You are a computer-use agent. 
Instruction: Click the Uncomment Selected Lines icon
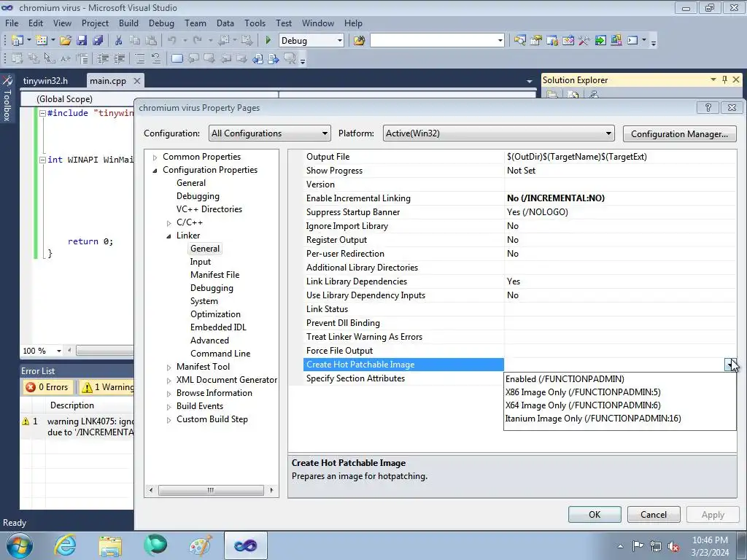[156, 58]
